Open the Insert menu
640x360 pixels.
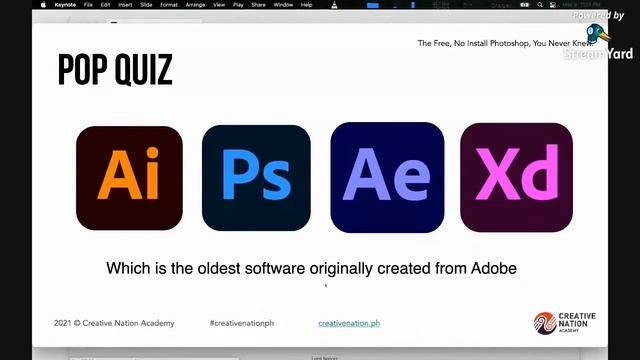125,5
